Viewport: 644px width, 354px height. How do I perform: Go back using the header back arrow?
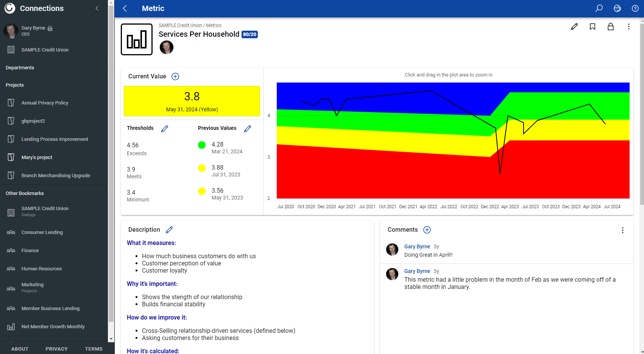click(125, 8)
